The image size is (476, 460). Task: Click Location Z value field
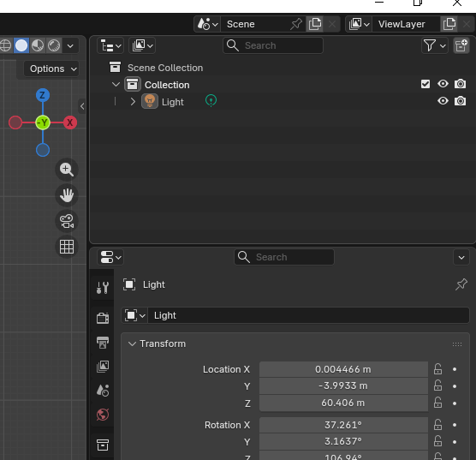tap(343, 403)
